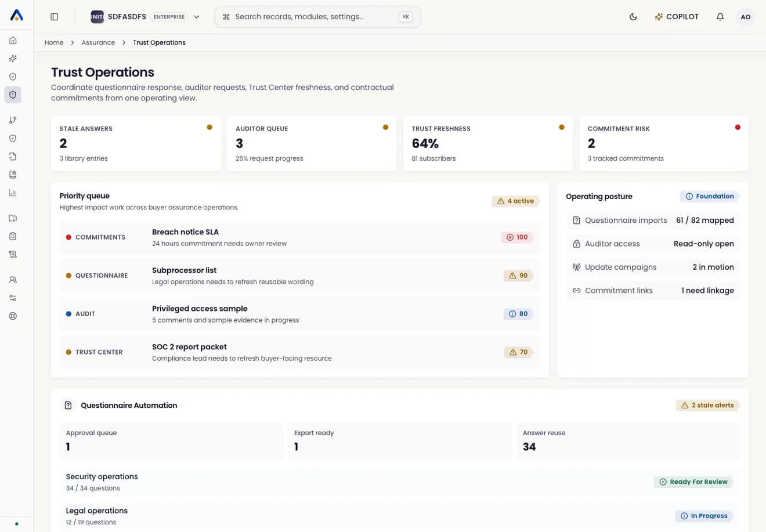The width and height of the screenshot is (766, 532).
Task: Click the clipboard-upload icon in sidebar
Action: pos(13,175)
